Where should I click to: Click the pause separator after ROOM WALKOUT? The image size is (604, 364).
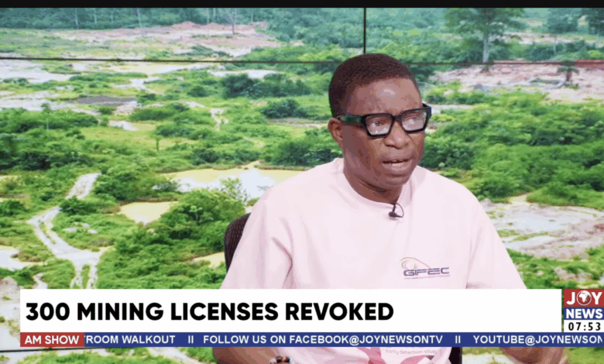coord(190,339)
